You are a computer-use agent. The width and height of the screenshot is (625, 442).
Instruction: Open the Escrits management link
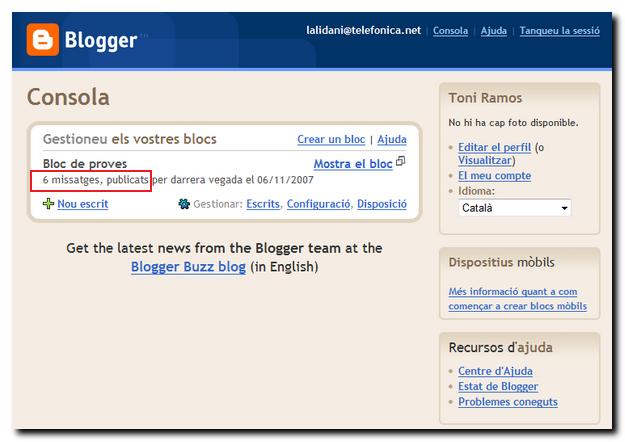pos(263,204)
